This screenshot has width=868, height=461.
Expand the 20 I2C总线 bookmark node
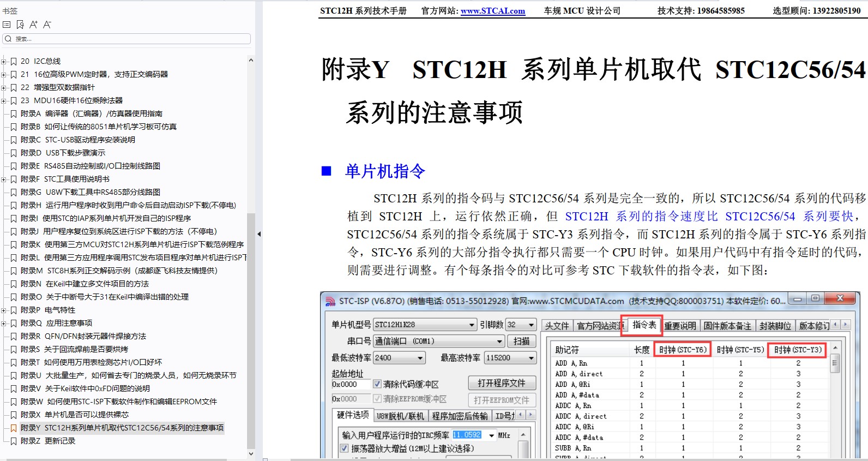pyautogui.click(x=4, y=62)
